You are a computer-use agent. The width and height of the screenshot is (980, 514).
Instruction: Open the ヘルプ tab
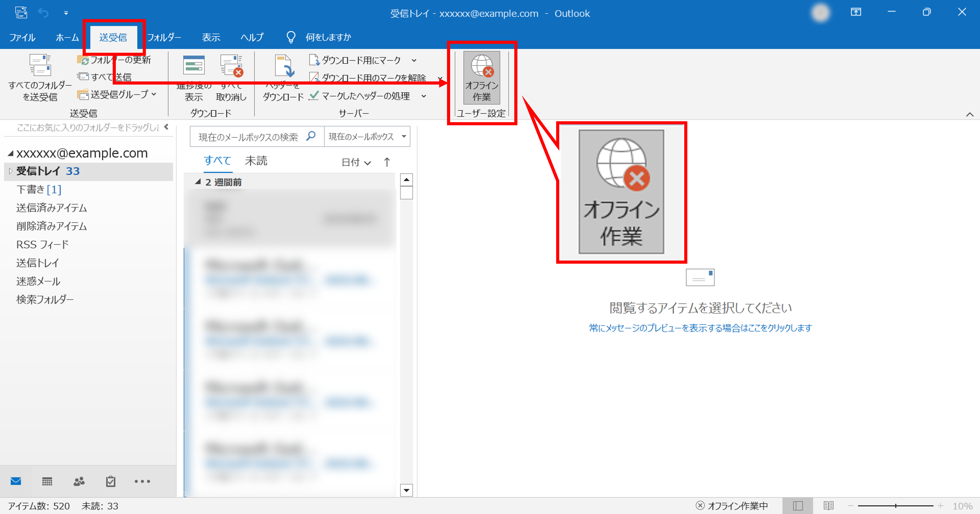pyautogui.click(x=252, y=37)
